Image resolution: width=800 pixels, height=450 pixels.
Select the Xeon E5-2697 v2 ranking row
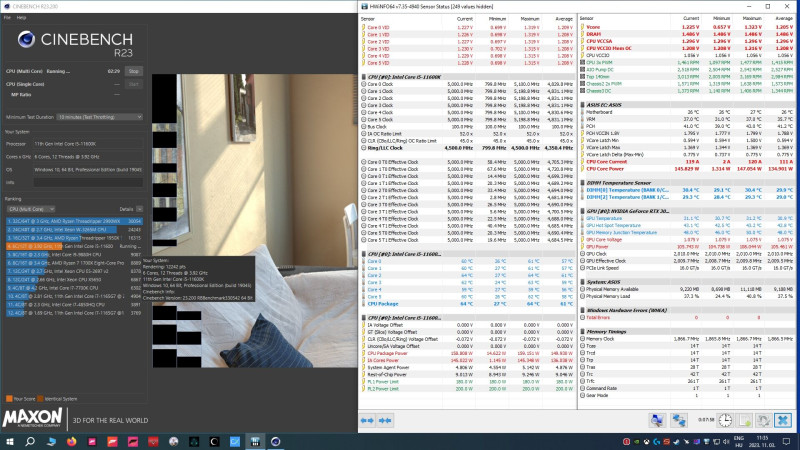coord(74,271)
